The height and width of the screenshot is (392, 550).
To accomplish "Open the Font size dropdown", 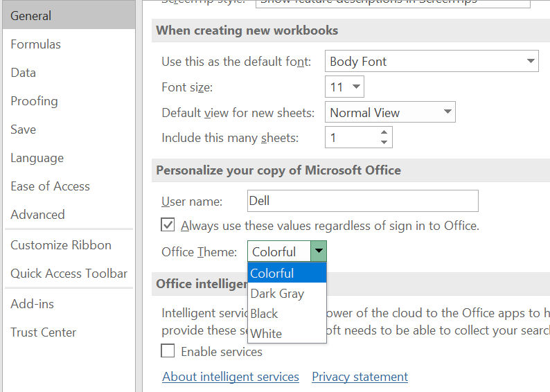I will (x=356, y=87).
